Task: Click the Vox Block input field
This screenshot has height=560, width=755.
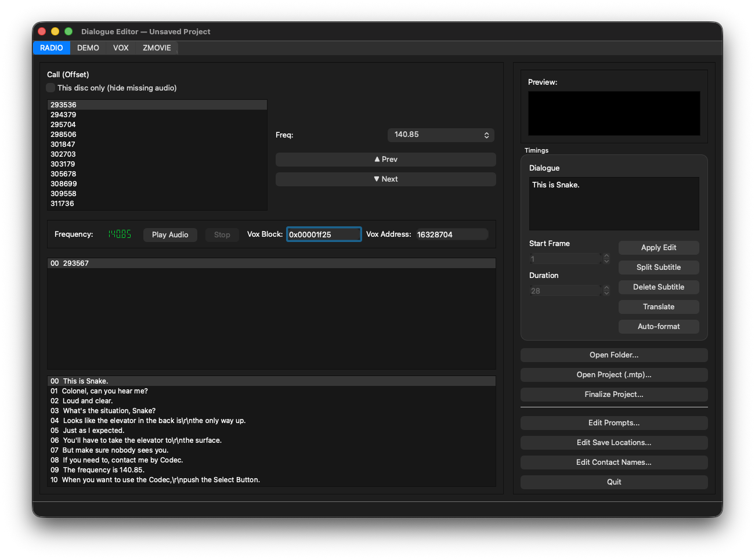Action: [x=323, y=234]
